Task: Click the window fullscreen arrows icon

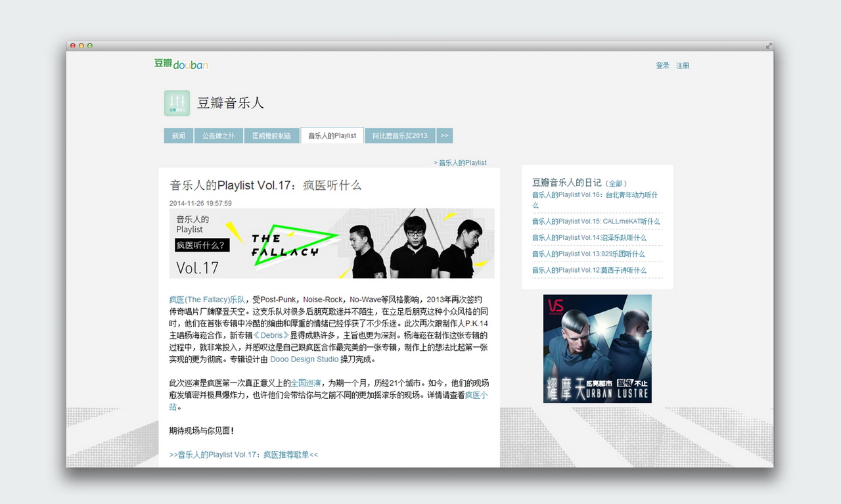Action: click(x=769, y=46)
